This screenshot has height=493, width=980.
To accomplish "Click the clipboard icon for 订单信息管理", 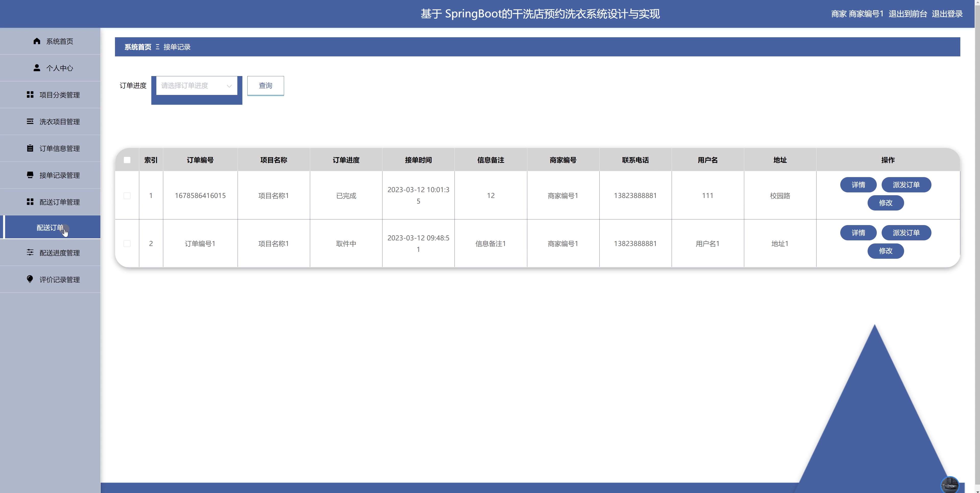I will click(x=30, y=148).
